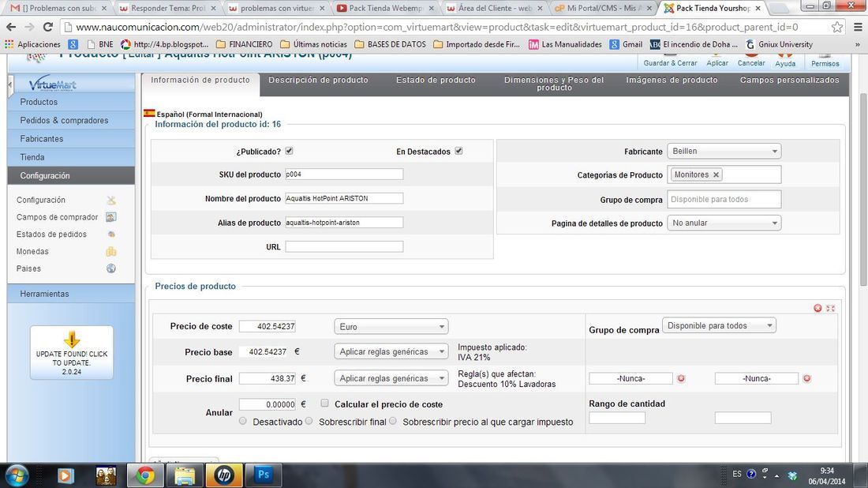Image resolution: width=868 pixels, height=488 pixels.
Task: Click the red delete price icon
Action: click(x=817, y=308)
